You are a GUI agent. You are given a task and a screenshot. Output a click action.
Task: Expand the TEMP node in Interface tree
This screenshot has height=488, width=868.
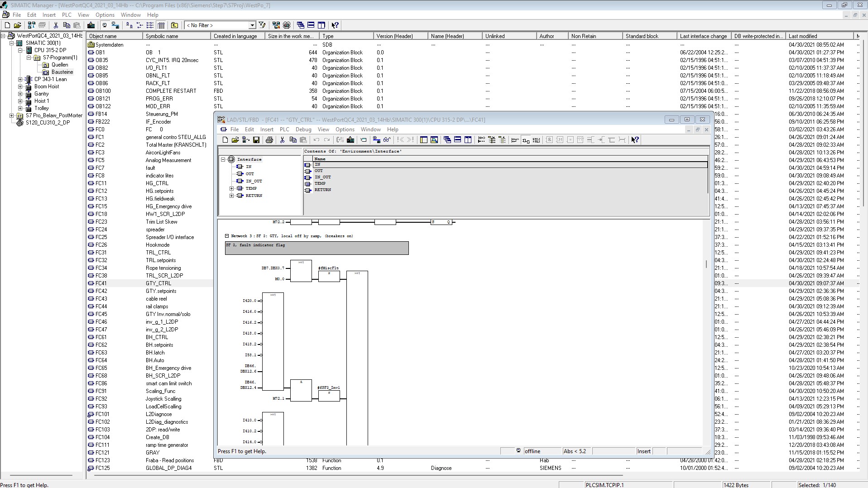click(232, 188)
